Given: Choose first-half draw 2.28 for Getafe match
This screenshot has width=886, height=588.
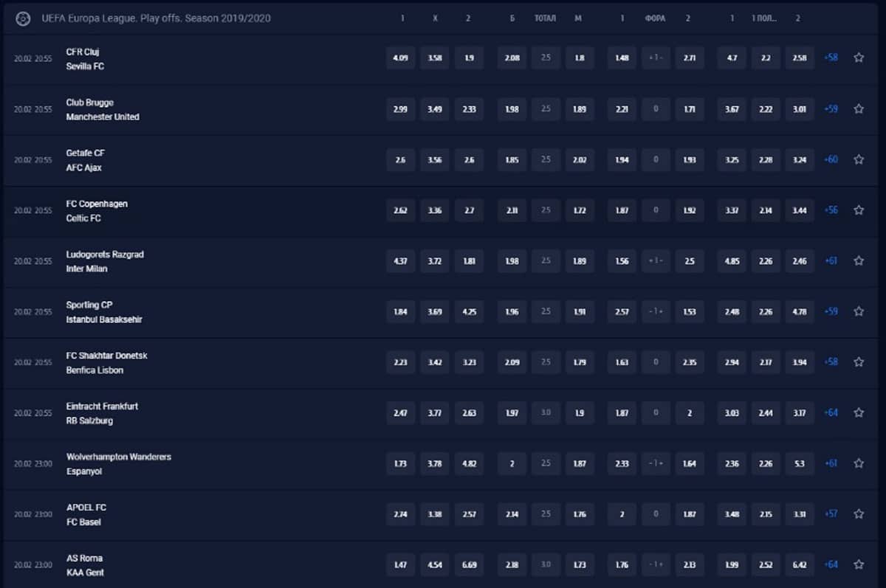Looking at the screenshot, I should pyautogui.click(x=766, y=159).
